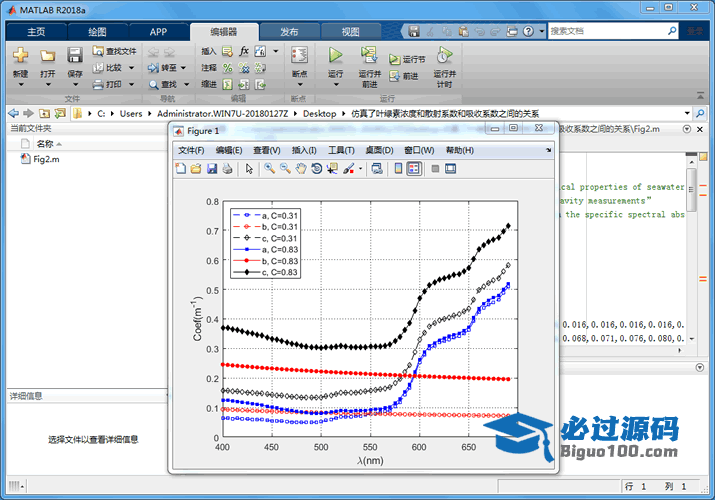Click the Print (打印) button in ribbon
Viewport: 715px width, 500px height.
click(x=114, y=84)
